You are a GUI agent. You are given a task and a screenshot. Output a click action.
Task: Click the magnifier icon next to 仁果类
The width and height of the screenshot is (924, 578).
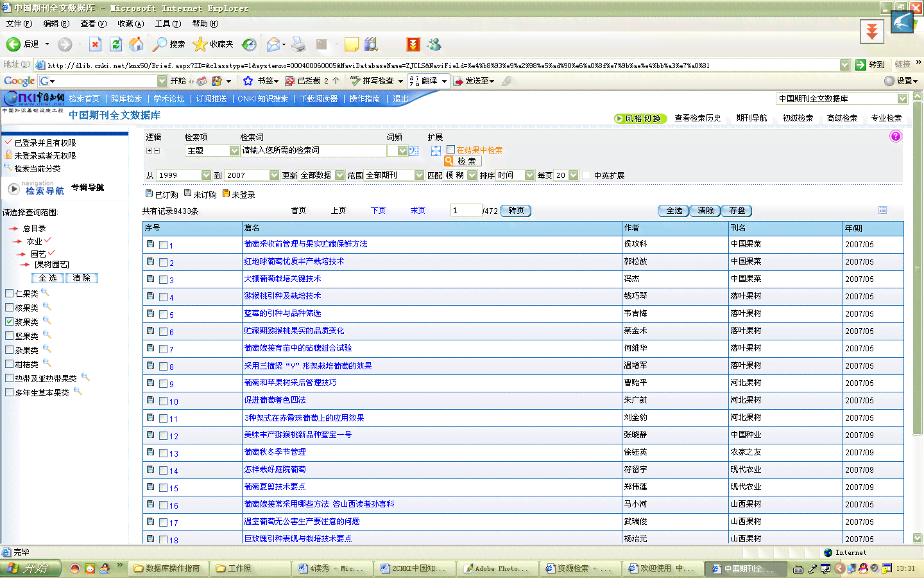(45, 292)
